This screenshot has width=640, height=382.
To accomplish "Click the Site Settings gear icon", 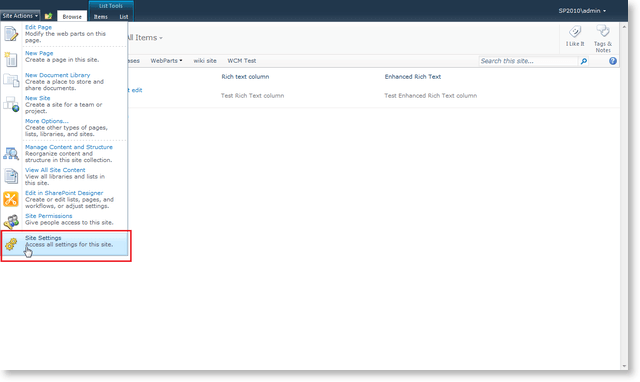I will [x=11, y=244].
